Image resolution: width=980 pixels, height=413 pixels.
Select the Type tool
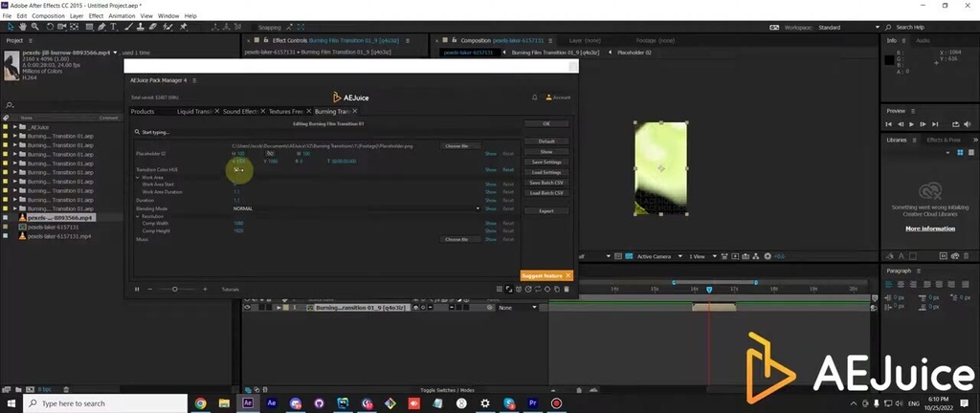(113, 27)
